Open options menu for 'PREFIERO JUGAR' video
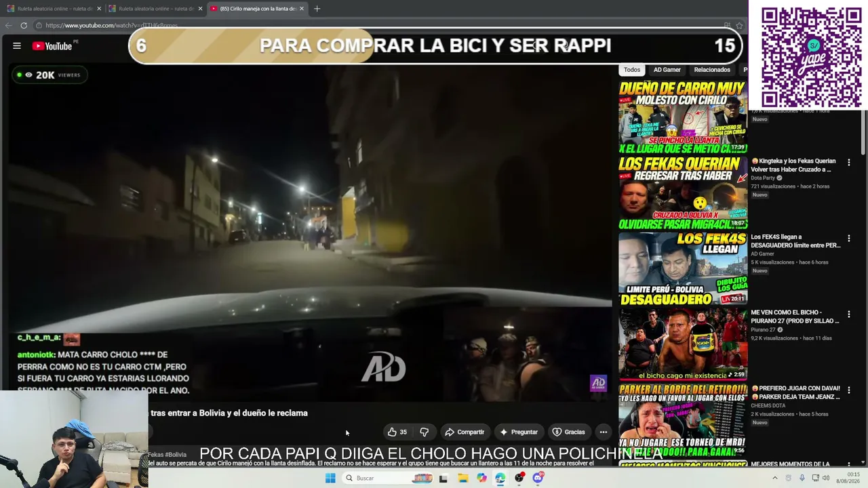This screenshot has height=488, width=868. (848, 390)
